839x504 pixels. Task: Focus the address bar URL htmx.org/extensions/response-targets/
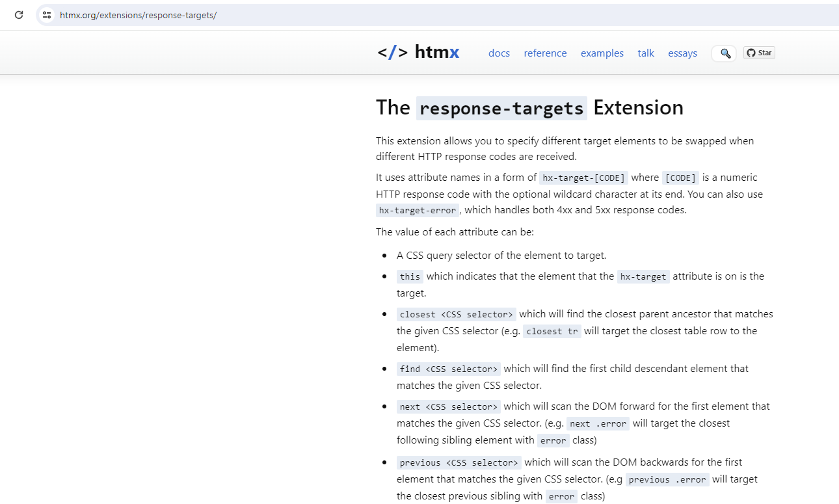(x=138, y=15)
